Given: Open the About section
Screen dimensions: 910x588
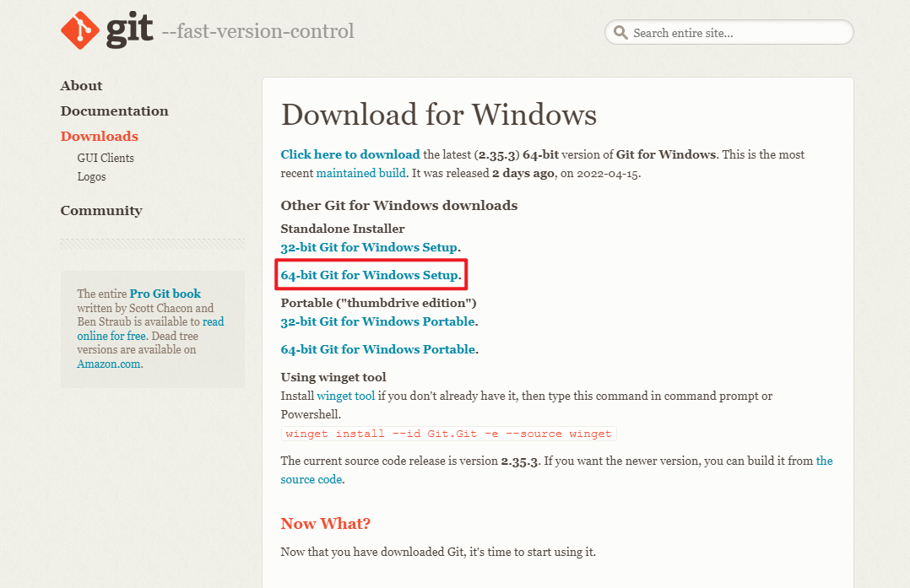Looking at the screenshot, I should click(x=81, y=86).
